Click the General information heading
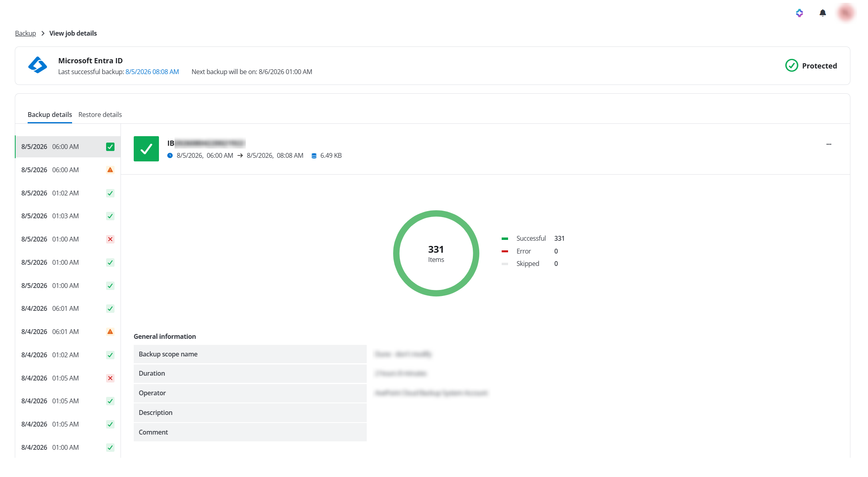This screenshot has height=477, width=868. click(165, 337)
